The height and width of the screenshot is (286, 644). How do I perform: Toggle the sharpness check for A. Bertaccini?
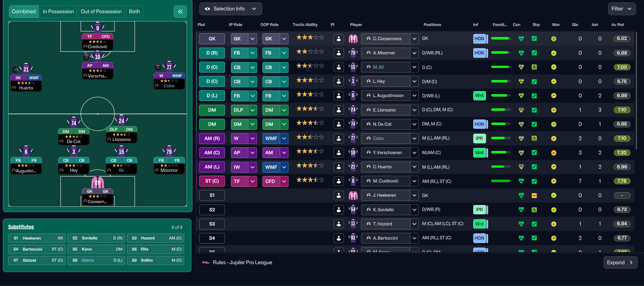coord(534,238)
